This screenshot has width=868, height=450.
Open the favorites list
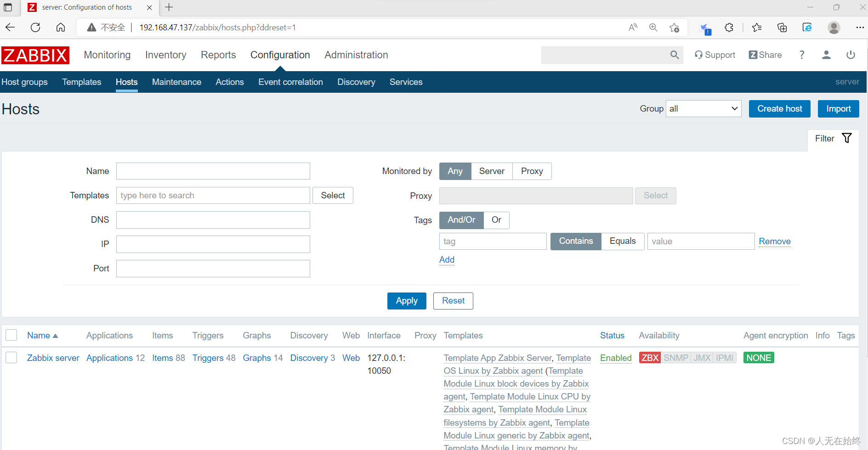(757, 28)
